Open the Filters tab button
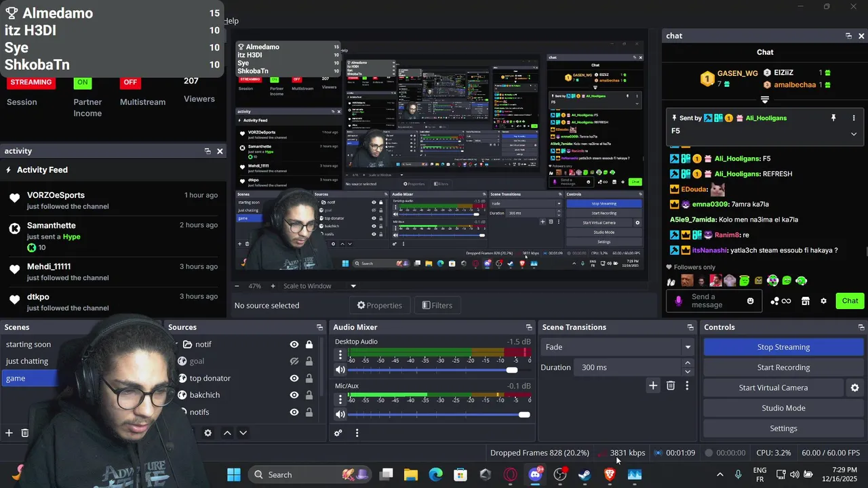Viewport: 868px width, 488px height. [x=437, y=306]
